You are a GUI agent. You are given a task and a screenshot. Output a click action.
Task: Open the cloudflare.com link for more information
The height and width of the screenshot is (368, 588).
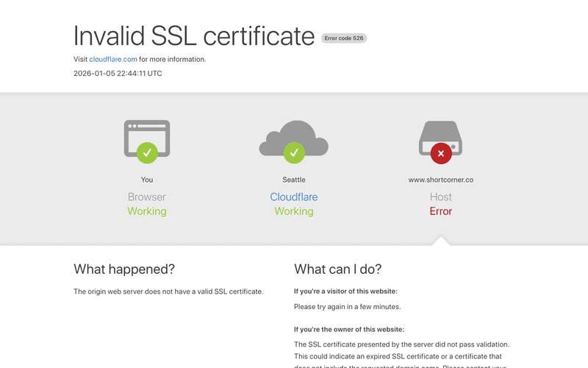(113, 59)
